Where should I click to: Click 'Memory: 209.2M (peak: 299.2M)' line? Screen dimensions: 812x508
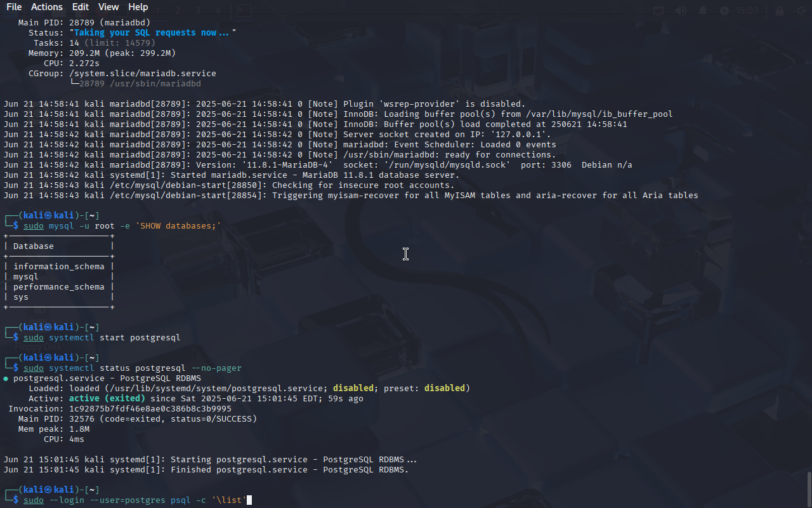[101, 53]
